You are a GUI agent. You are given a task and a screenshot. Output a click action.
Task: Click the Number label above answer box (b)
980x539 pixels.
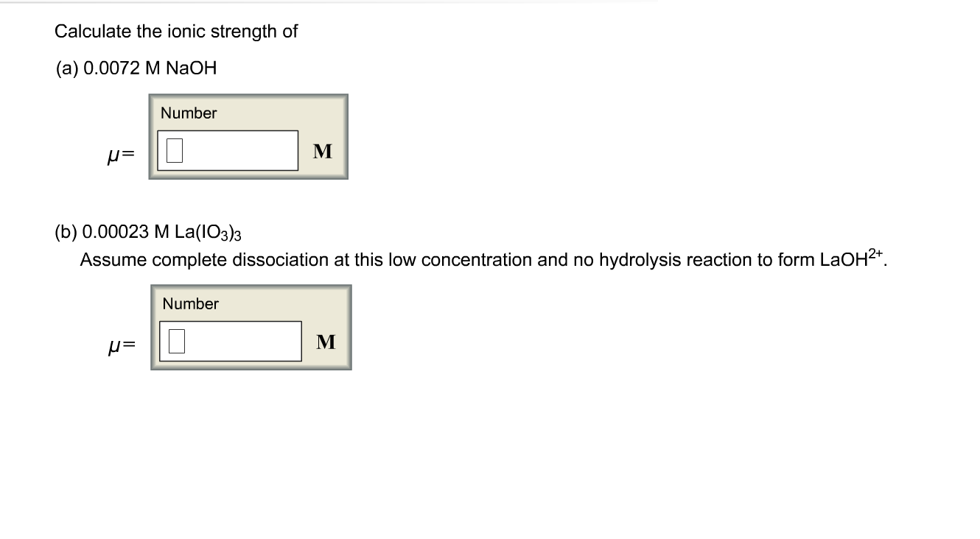coord(191,303)
